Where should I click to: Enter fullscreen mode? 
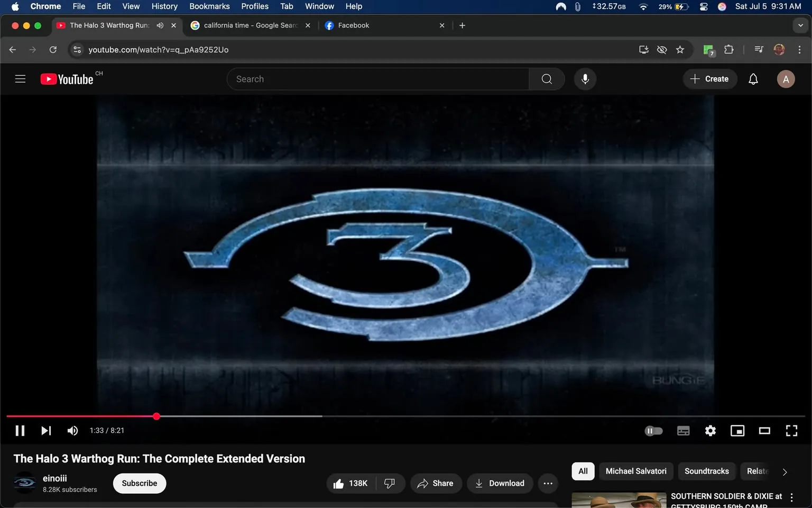791,430
